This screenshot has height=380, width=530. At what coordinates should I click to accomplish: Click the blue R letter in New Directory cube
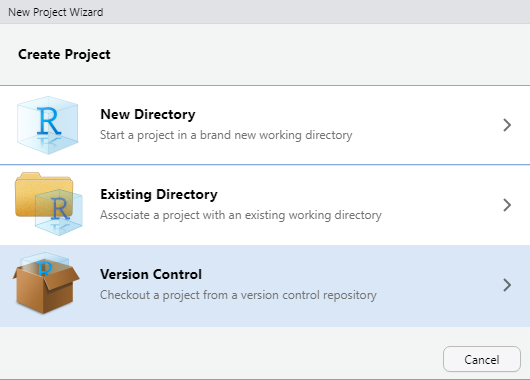pos(49,121)
